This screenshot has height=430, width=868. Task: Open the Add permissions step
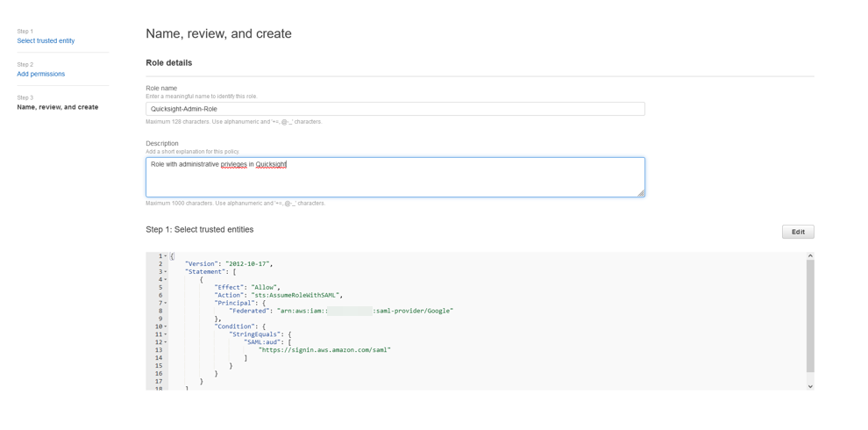pos(41,75)
